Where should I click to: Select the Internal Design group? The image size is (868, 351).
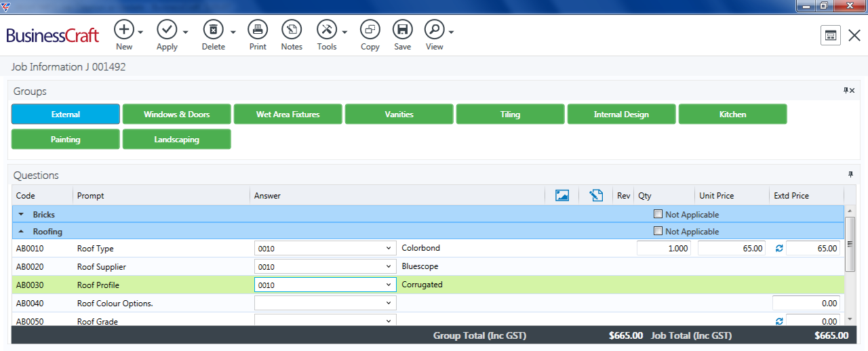[x=622, y=115]
